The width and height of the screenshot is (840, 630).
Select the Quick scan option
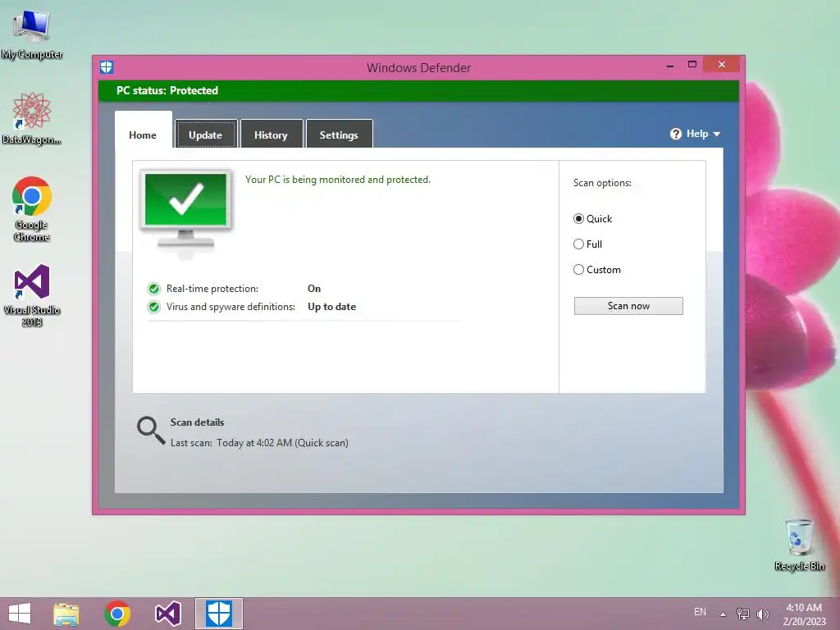point(592,218)
